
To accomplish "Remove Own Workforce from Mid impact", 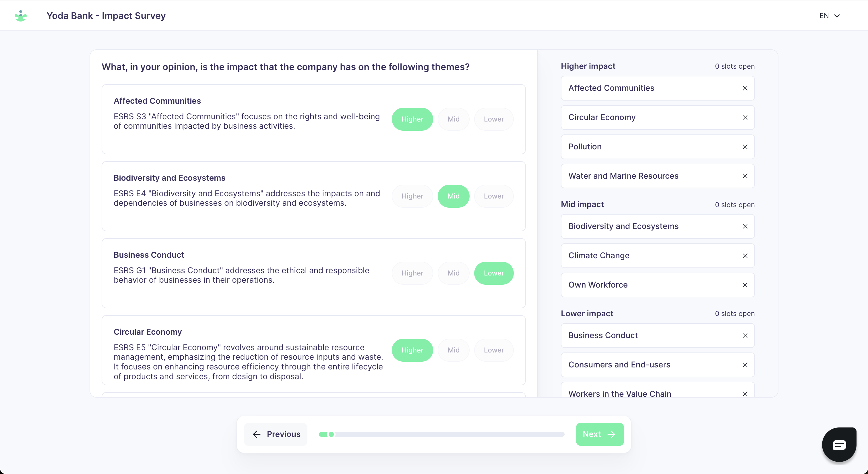I will click(745, 285).
